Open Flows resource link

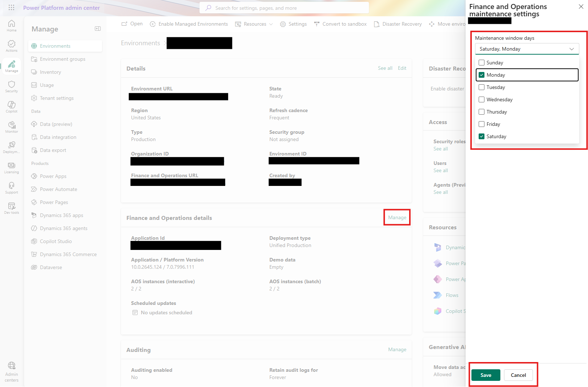(x=452, y=295)
